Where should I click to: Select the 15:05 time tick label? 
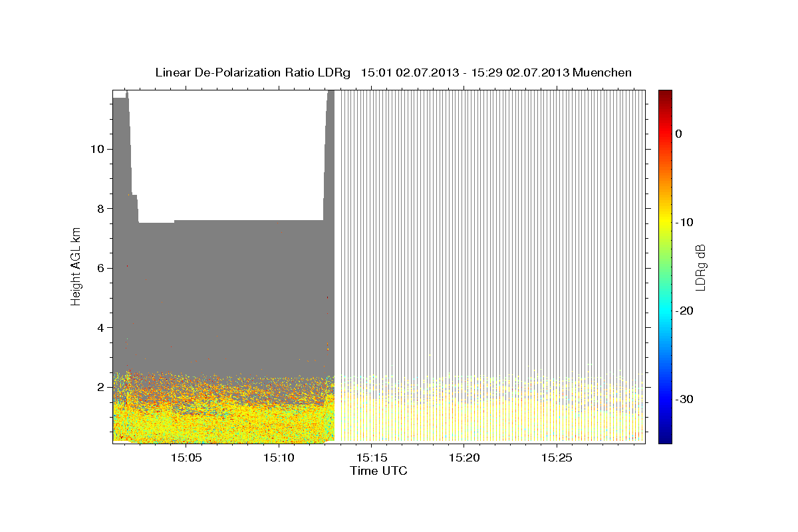pos(186,458)
